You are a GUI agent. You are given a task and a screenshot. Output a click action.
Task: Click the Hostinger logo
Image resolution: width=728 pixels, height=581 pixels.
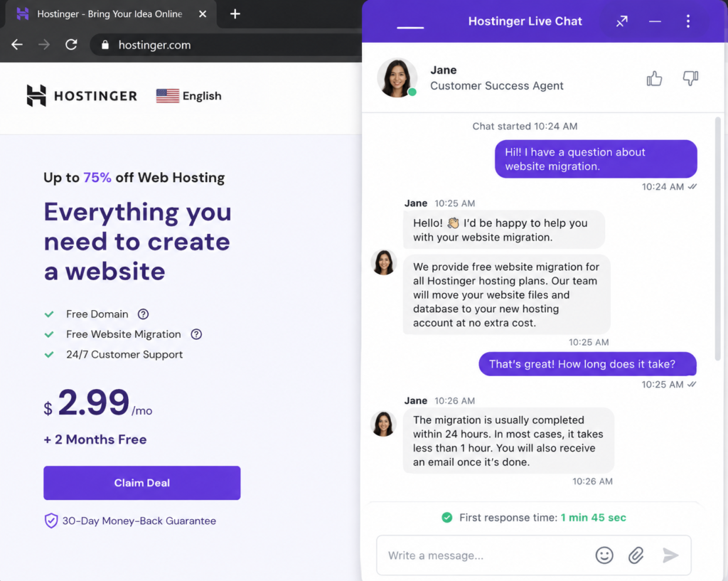pos(82,96)
